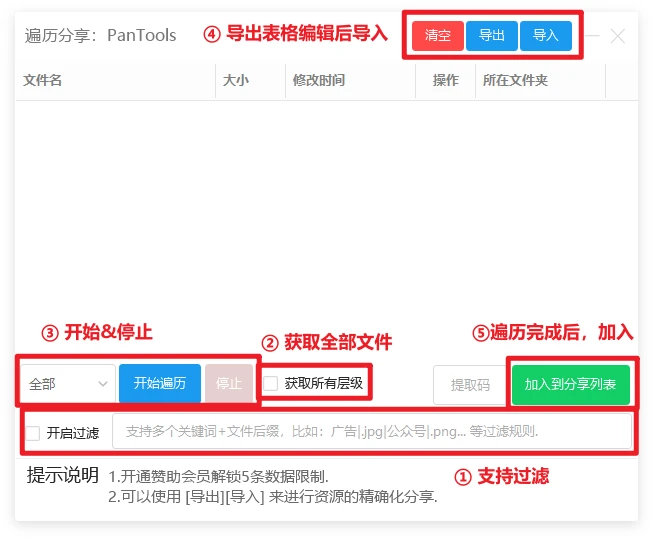Click the 导入 import button
The width and height of the screenshot is (653, 539).
click(545, 36)
